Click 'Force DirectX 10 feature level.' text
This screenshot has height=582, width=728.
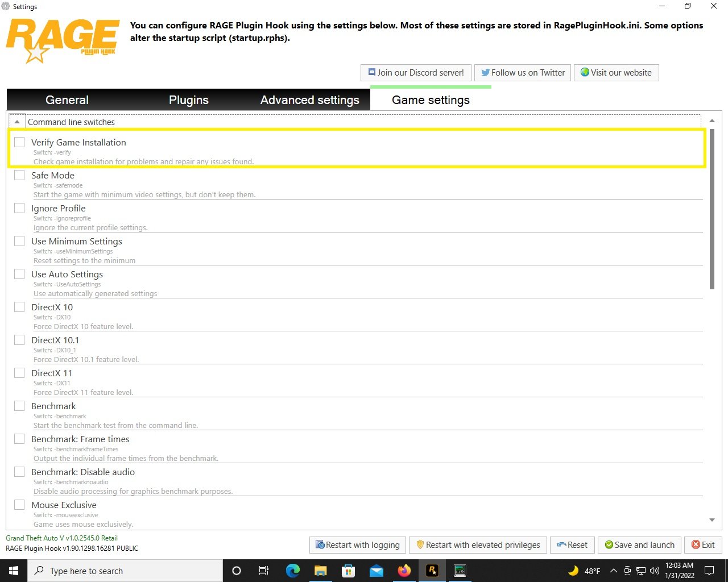pos(83,327)
